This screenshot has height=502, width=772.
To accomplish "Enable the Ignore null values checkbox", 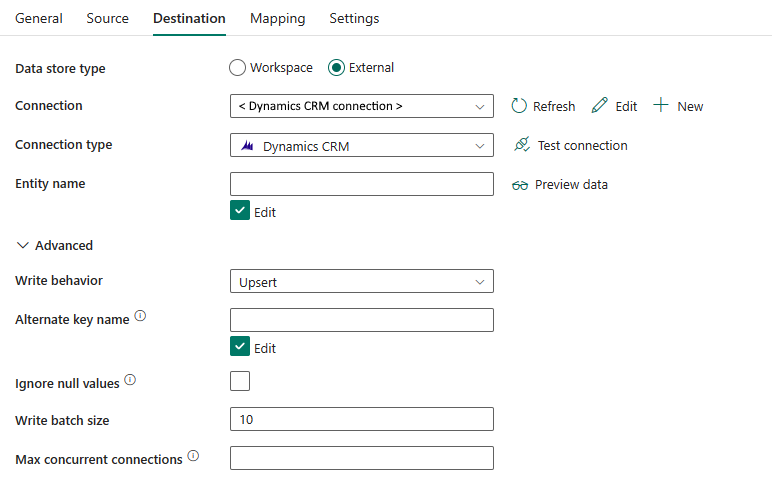I will pyautogui.click(x=240, y=381).
